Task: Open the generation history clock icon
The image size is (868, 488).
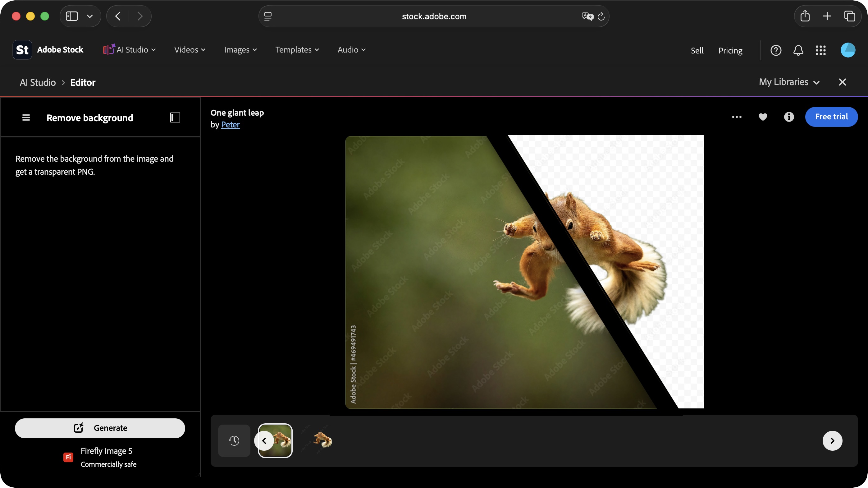Action: (x=234, y=440)
